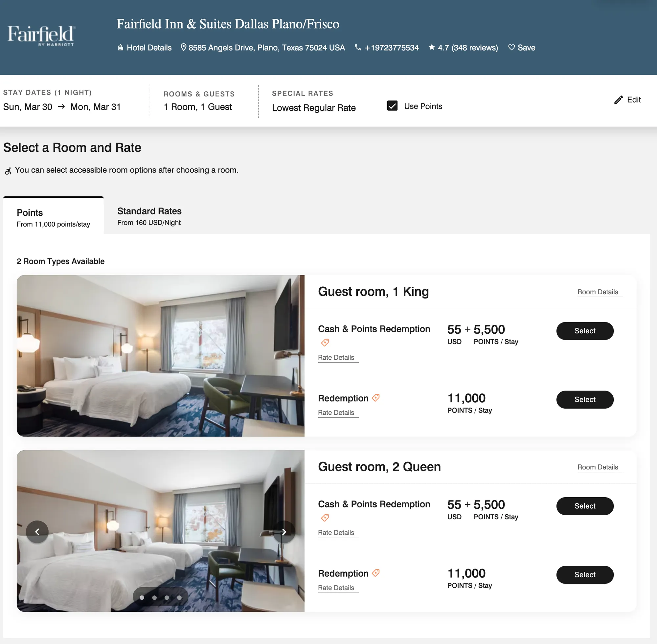This screenshot has height=644, width=657.
Task: Open Room Details for 2 Queen room
Action: [598, 467]
